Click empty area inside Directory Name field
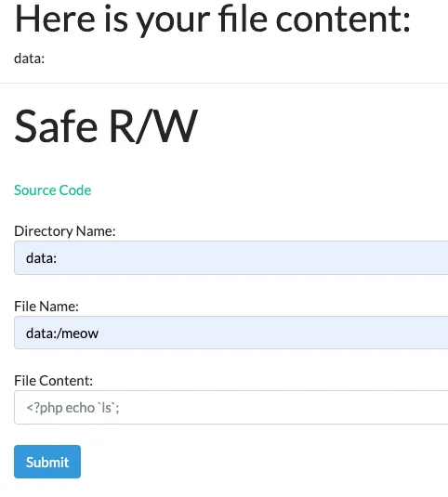448x497 pixels. [254, 257]
